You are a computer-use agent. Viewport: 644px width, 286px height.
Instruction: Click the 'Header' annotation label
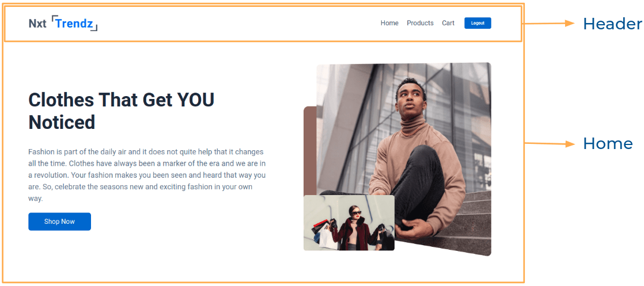tap(612, 24)
